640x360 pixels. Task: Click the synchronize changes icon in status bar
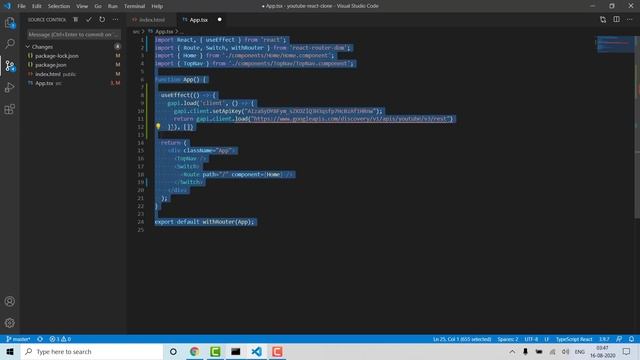pos(40,339)
